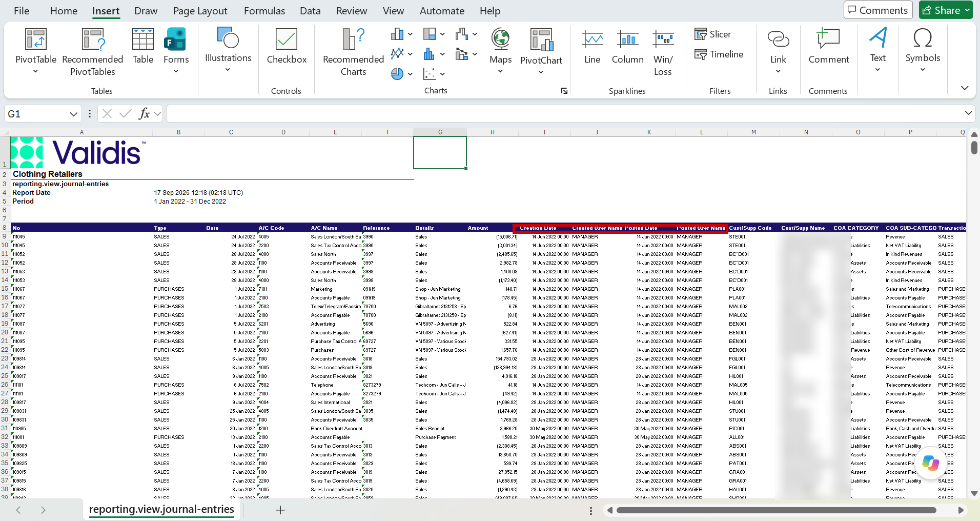Open the Text group menu
The image size is (980, 521).
(878, 50)
